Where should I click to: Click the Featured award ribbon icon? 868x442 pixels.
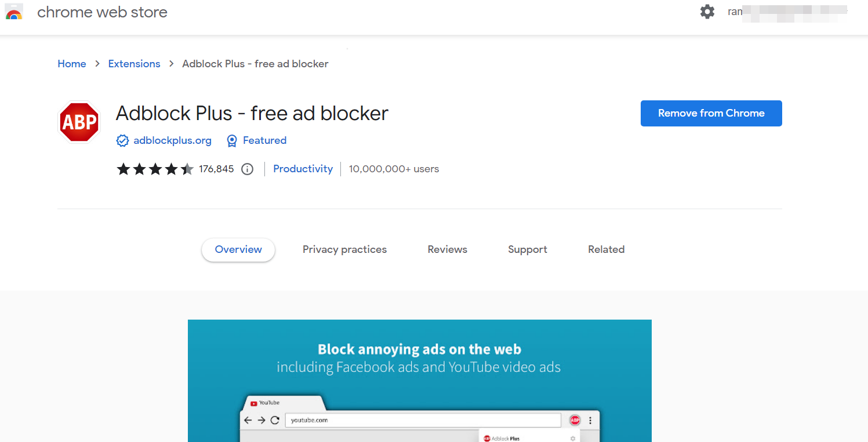232,140
